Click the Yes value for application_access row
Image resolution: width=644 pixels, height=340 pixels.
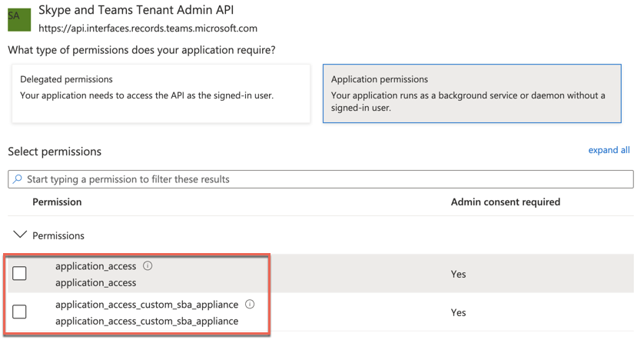pyautogui.click(x=458, y=274)
